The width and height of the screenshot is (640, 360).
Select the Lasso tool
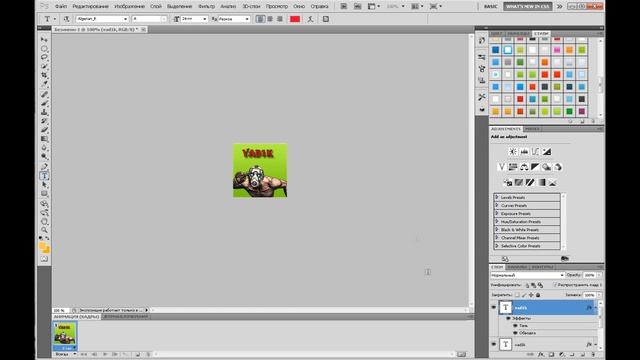point(44,58)
